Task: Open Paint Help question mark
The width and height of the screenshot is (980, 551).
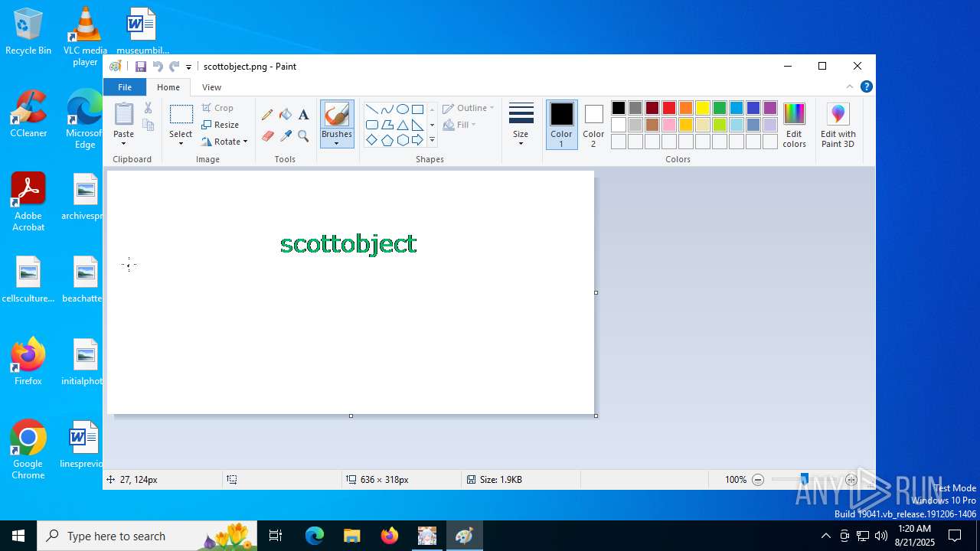Action: 867,86
